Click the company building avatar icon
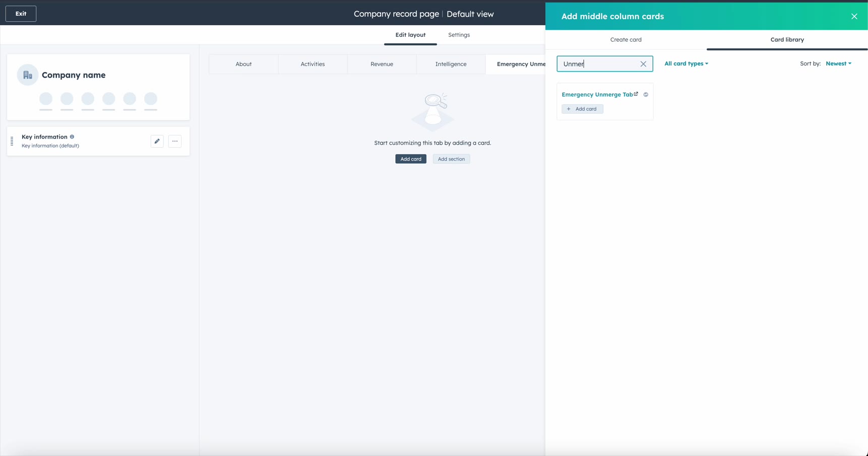This screenshot has height=456, width=868. point(28,75)
